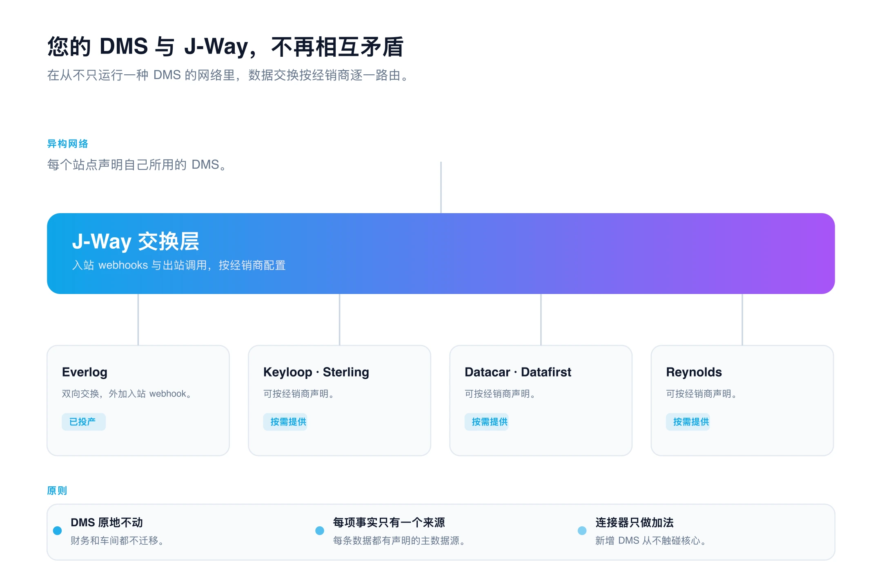Image resolution: width=882 pixels, height=588 pixels.
Task: Click text 每条数据都有声明的主数据源
Action: point(399,541)
